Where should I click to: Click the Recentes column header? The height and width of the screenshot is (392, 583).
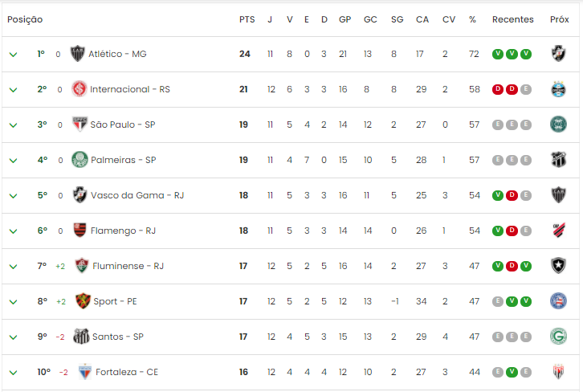click(x=512, y=19)
